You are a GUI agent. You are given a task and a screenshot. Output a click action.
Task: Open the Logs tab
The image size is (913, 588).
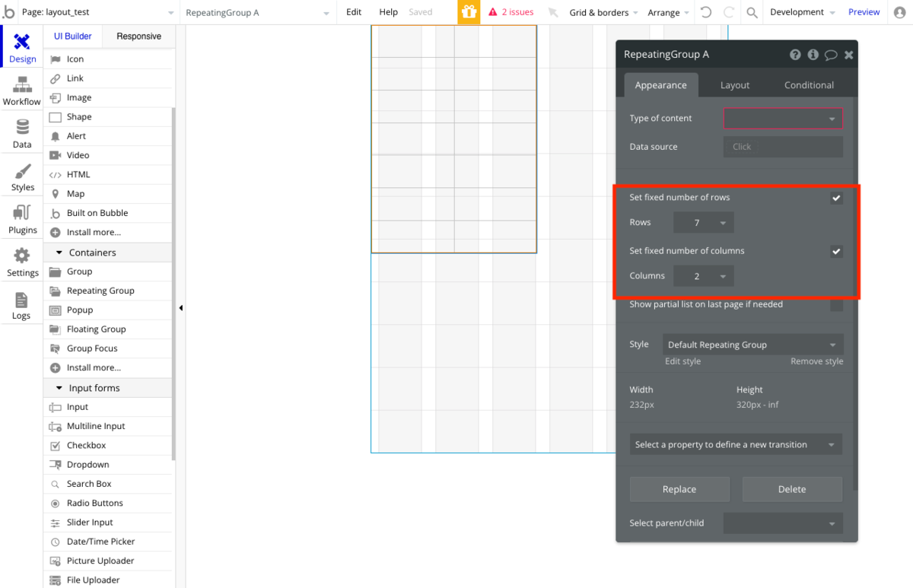(x=22, y=304)
